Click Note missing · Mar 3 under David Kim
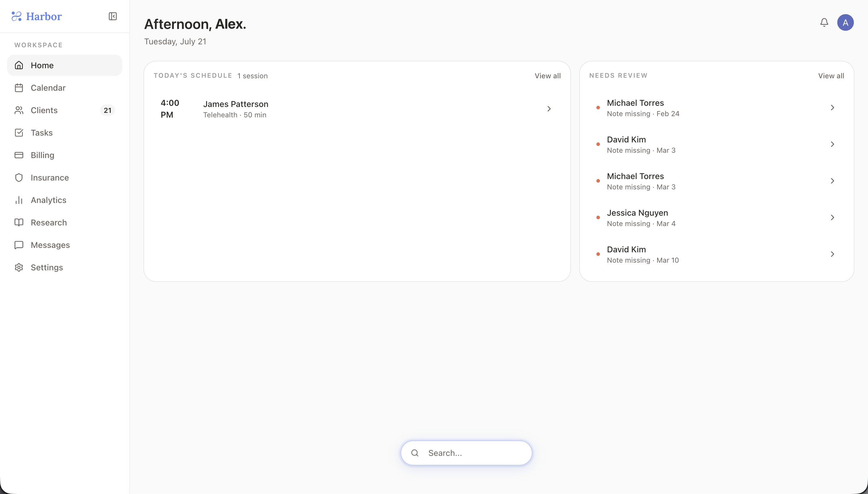This screenshot has height=494, width=868. pyautogui.click(x=641, y=150)
